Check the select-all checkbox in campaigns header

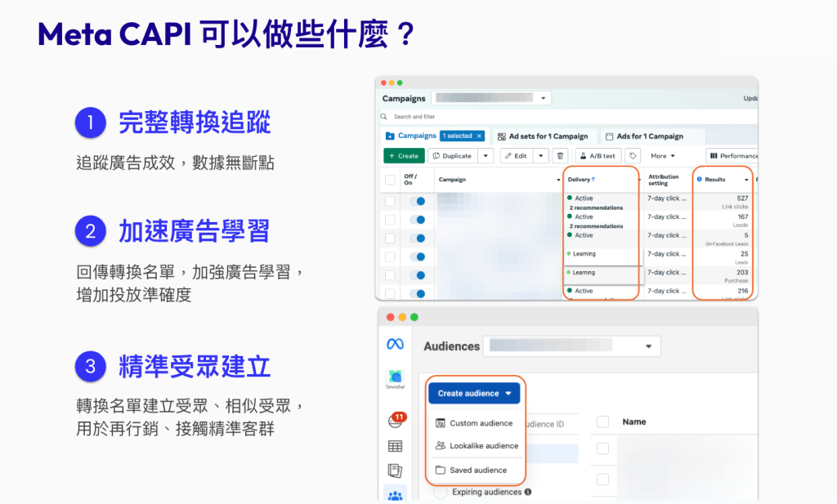tap(390, 180)
